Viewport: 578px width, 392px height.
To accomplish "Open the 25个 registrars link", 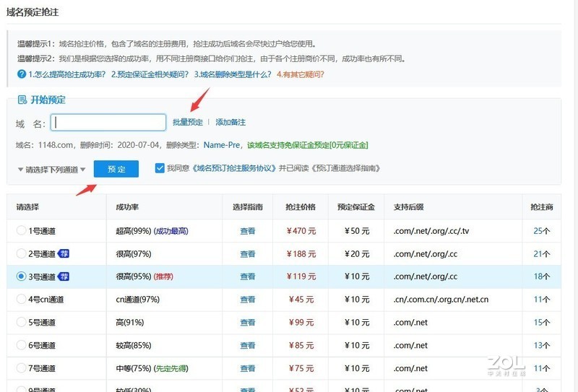I will pyautogui.click(x=541, y=231).
